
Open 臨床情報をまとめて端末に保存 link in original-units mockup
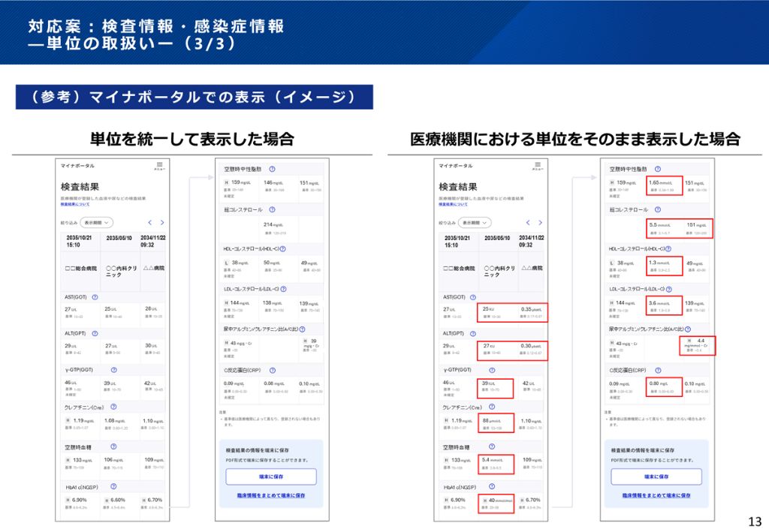pyautogui.click(x=656, y=496)
